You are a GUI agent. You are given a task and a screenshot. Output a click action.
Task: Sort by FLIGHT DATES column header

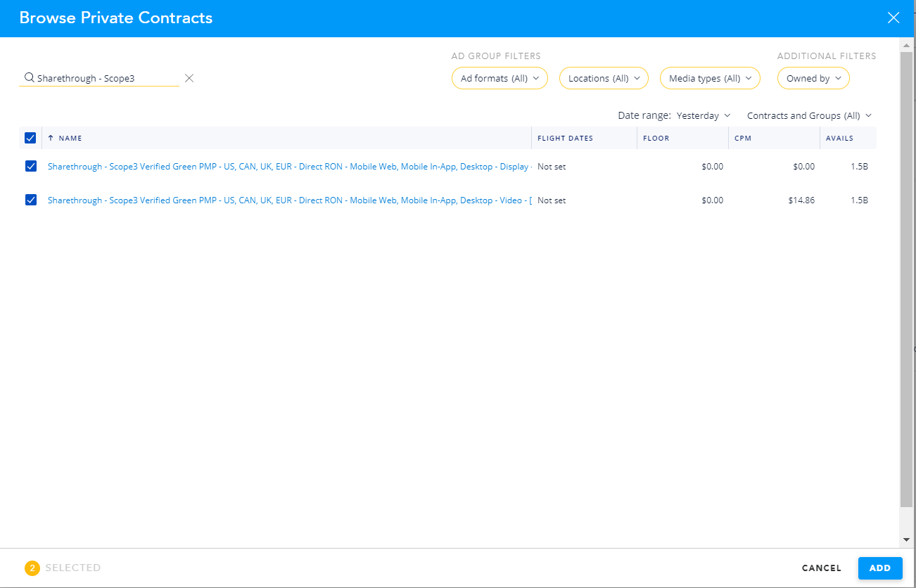click(565, 139)
